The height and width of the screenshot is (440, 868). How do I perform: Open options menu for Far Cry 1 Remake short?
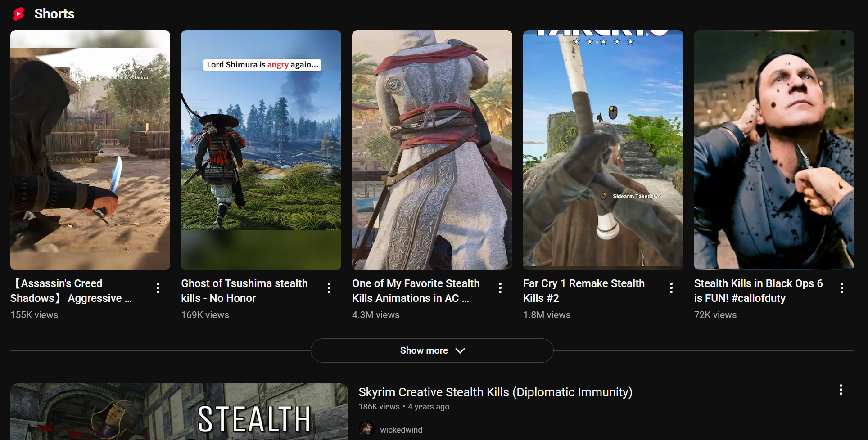coord(671,288)
